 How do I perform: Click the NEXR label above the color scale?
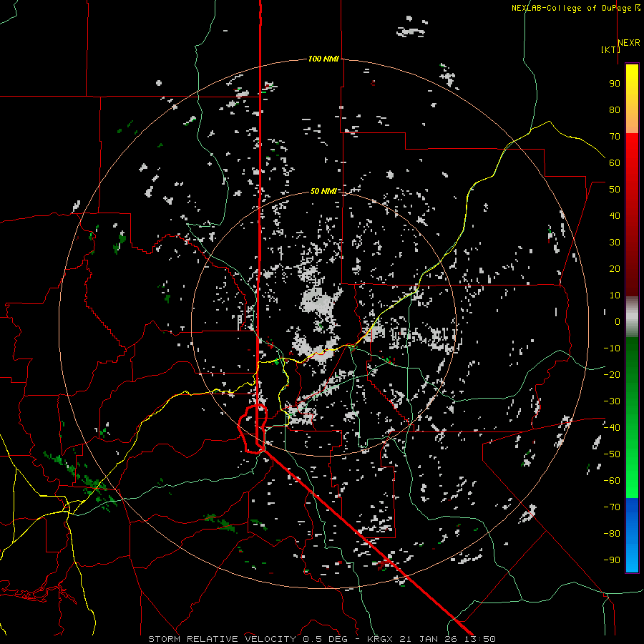coord(629,43)
